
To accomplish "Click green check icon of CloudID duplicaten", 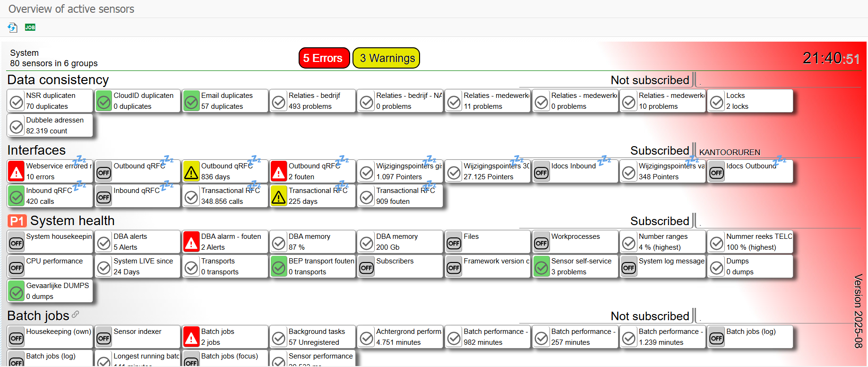I will click(x=104, y=101).
